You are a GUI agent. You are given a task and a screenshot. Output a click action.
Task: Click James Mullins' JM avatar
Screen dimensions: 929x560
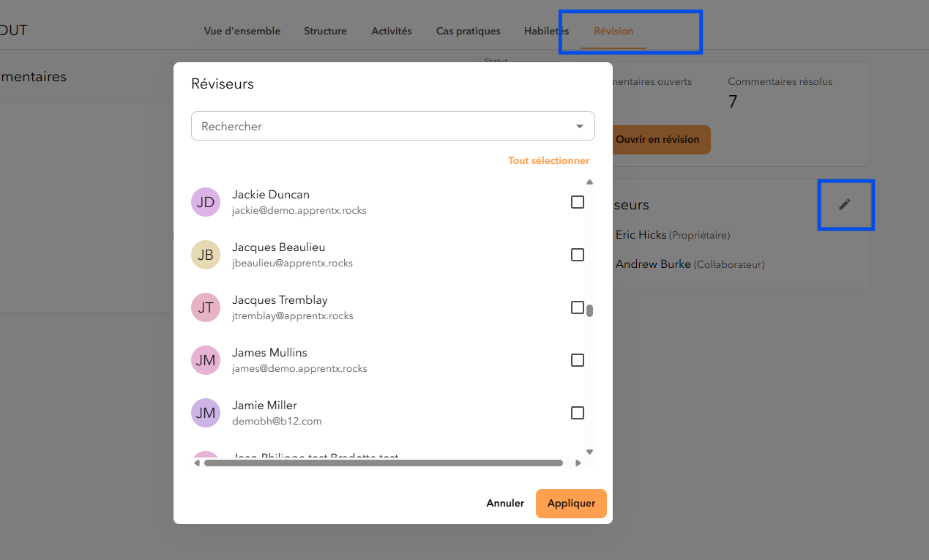click(x=206, y=360)
